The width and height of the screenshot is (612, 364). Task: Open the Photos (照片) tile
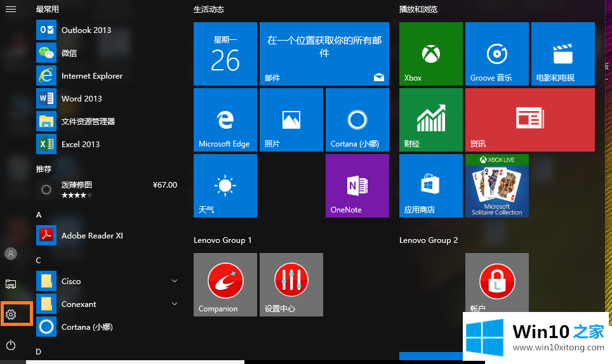point(291,120)
